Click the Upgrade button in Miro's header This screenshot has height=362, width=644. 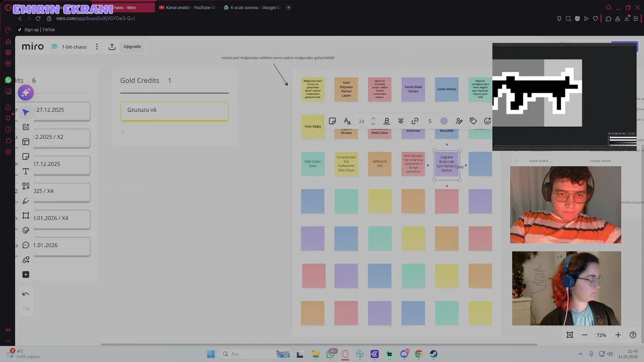[132, 47]
